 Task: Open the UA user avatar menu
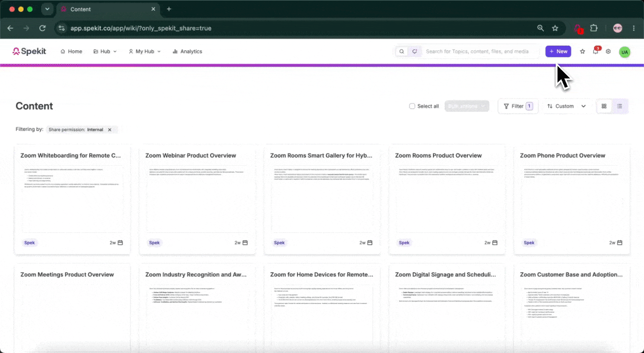[x=624, y=52]
